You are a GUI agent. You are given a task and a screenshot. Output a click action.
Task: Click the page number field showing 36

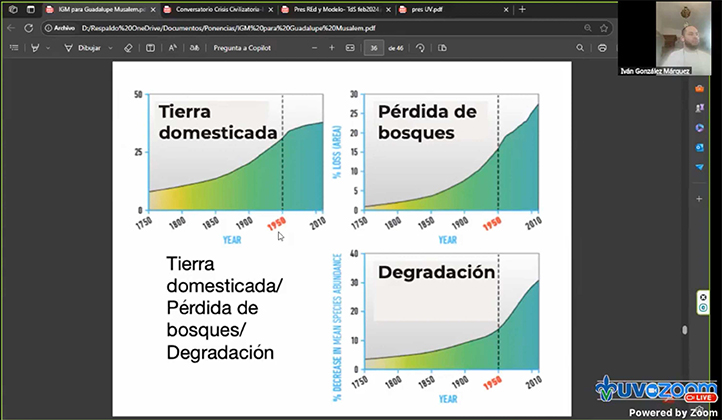[373, 48]
